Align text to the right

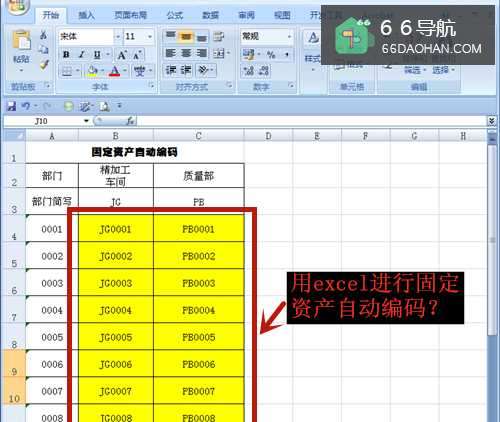(202, 53)
